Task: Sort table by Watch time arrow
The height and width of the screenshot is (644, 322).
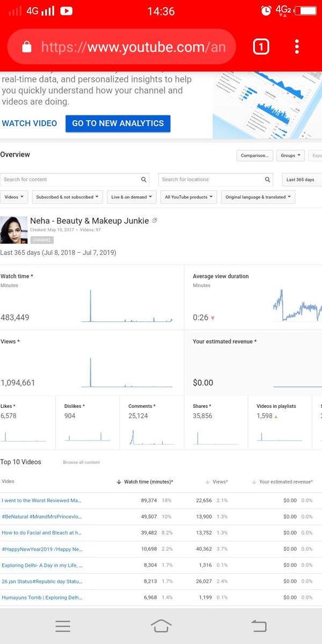Action: pos(119,482)
